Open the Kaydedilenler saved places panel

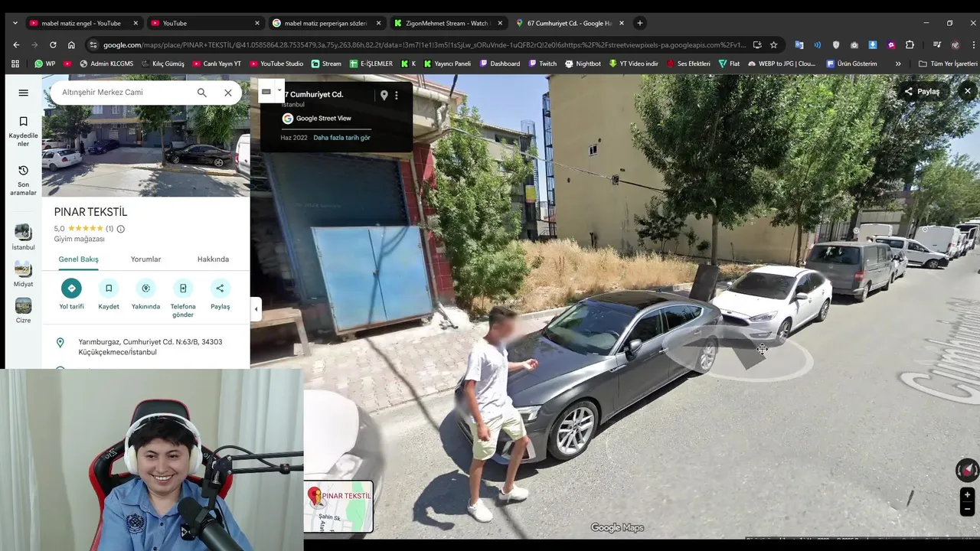click(x=23, y=132)
